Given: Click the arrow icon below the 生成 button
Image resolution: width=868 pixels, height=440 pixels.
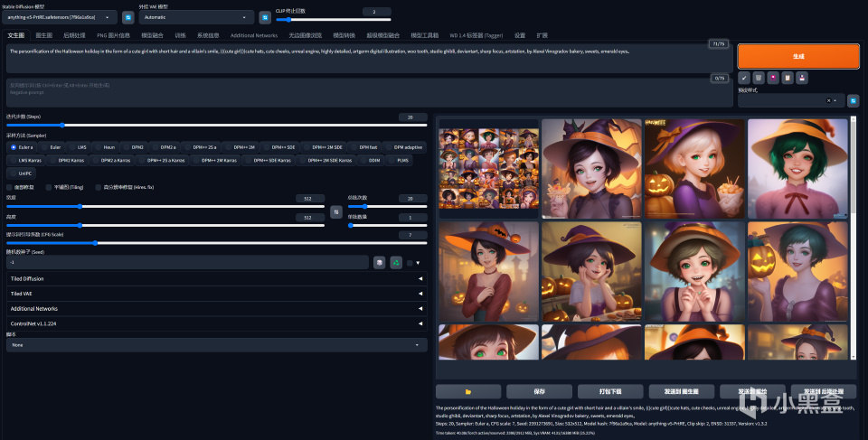Looking at the screenshot, I should coord(744,78).
